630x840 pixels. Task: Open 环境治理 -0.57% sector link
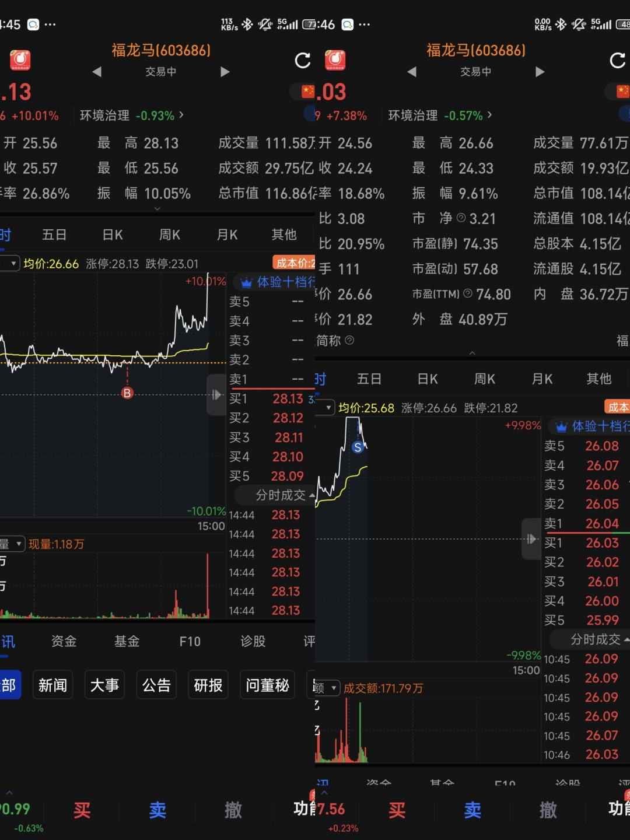coord(440,116)
